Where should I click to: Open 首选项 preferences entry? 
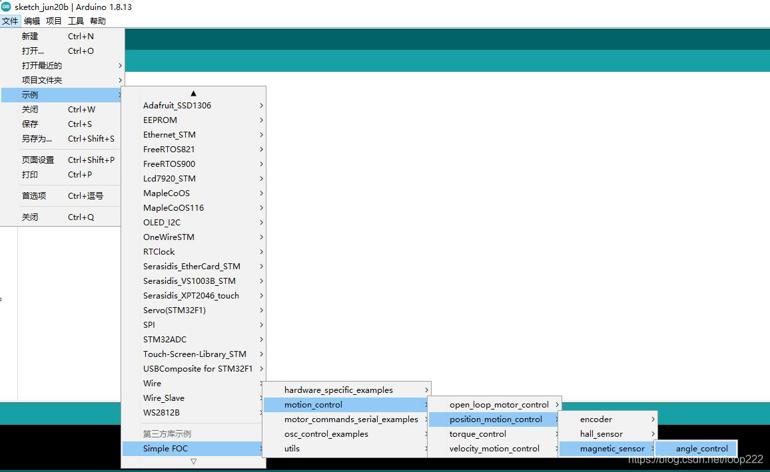point(62,196)
